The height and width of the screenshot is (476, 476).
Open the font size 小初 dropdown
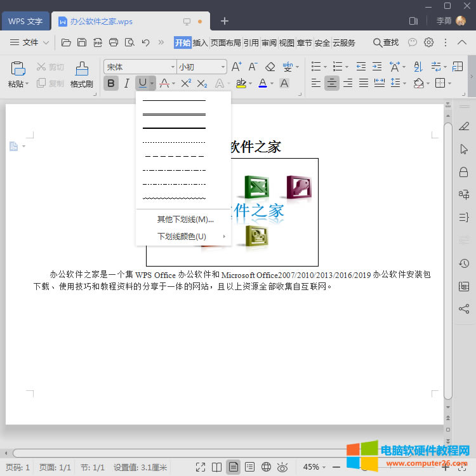[223, 67]
